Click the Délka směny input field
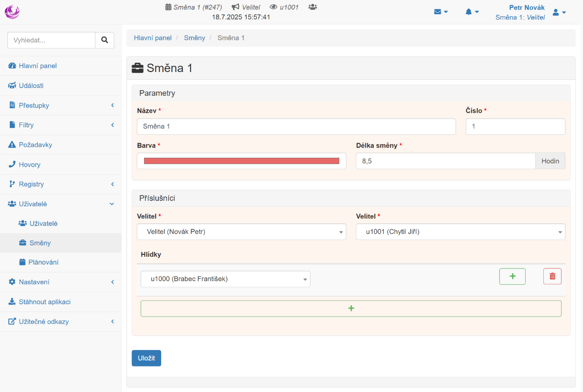The width and height of the screenshot is (583, 392). (x=445, y=161)
